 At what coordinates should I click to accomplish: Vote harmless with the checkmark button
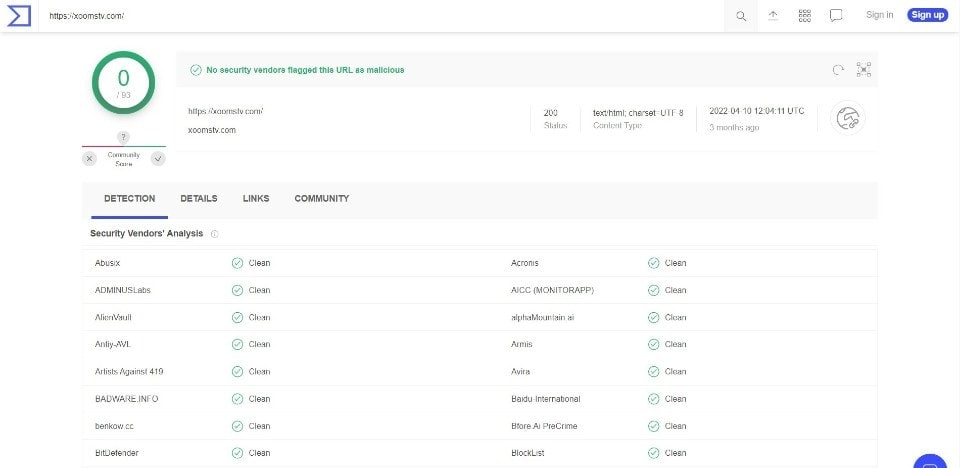(x=158, y=159)
